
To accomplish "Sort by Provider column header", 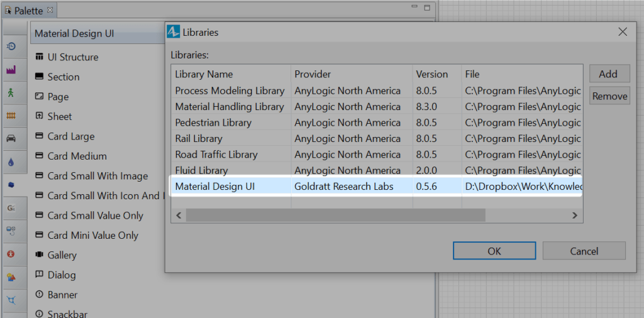I will point(352,74).
